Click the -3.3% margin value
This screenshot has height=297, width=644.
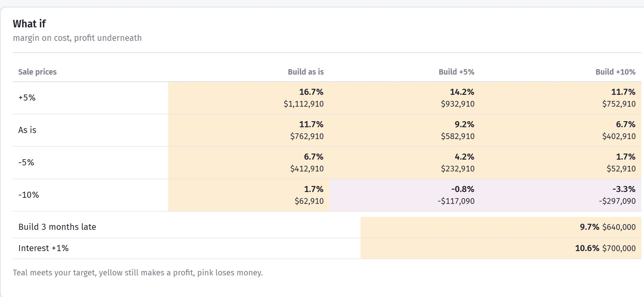pos(624,189)
